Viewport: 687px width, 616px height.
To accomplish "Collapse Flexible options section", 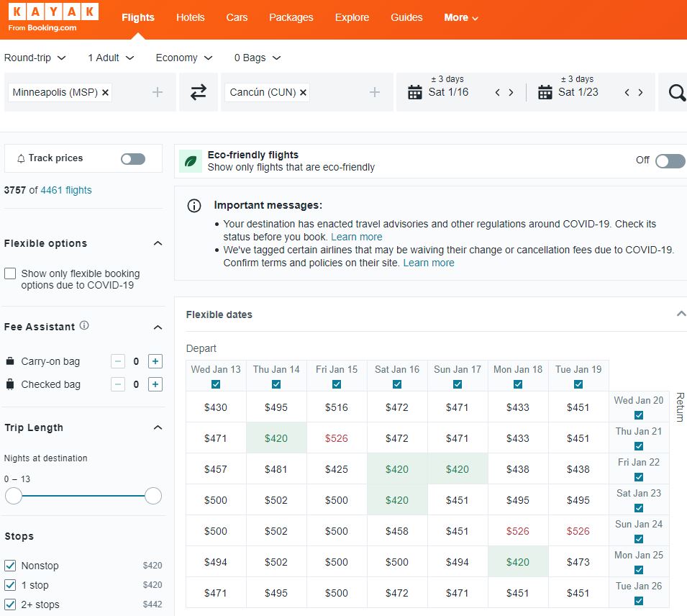I will coord(158,243).
